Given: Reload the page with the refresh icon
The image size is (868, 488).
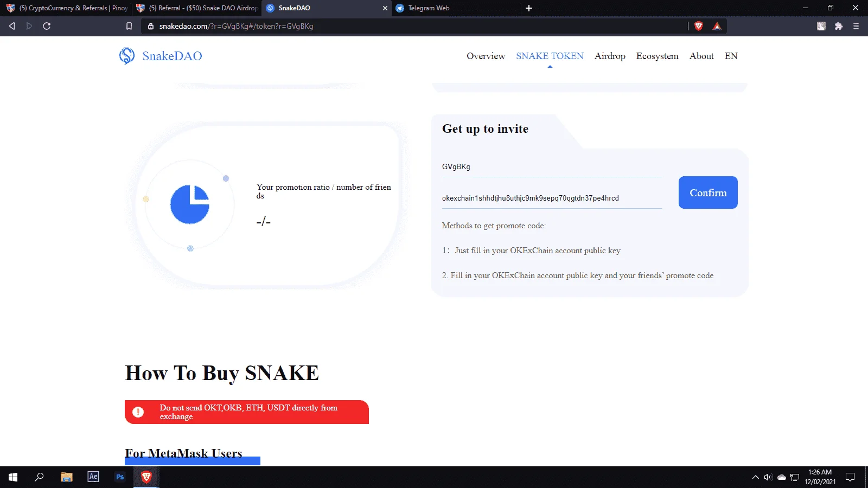Looking at the screenshot, I should click(47, 26).
